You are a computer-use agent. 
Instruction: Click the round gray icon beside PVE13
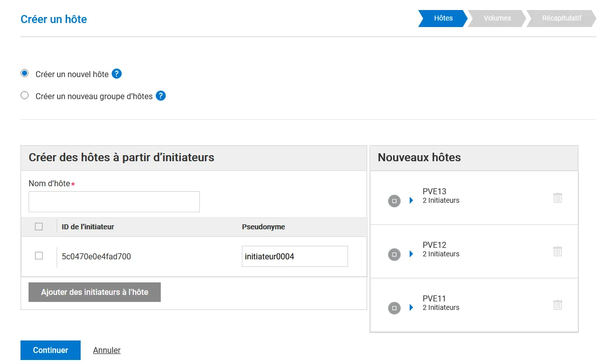tap(394, 201)
